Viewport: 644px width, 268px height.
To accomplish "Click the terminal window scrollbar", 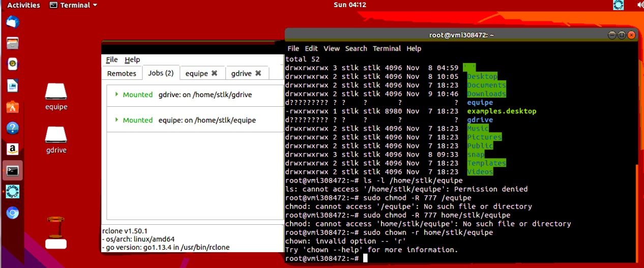I will pyautogui.click(x=636, y=214).
